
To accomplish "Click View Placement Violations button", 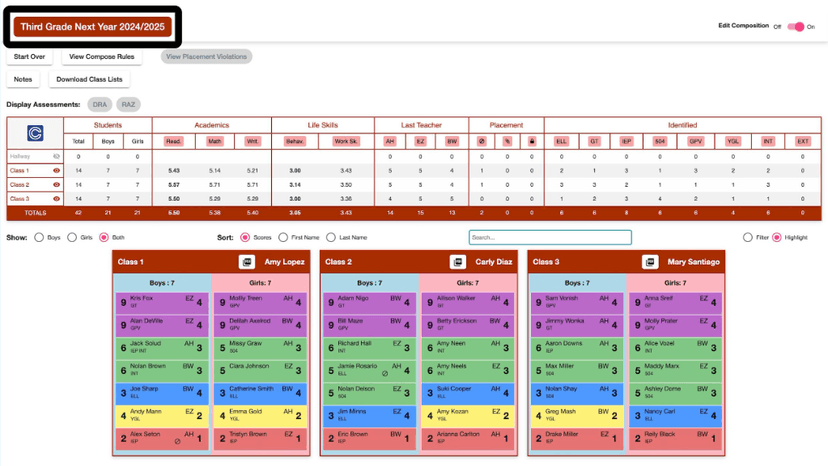I will [206, 57].
